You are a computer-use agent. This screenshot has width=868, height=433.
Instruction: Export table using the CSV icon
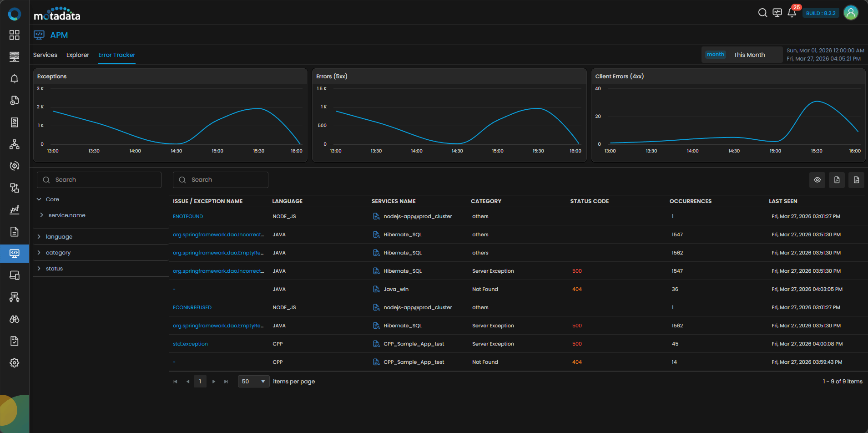click(856, 180)
